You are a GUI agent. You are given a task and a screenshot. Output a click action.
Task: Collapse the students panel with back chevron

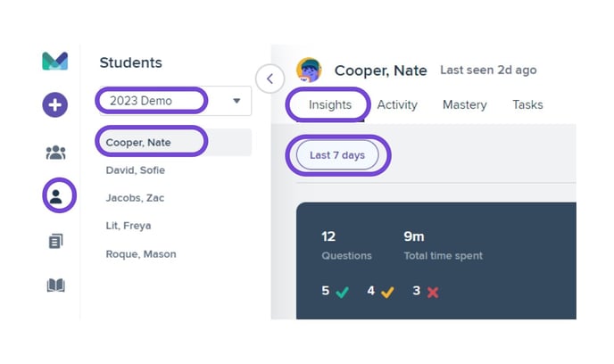[x=270, y=79]
